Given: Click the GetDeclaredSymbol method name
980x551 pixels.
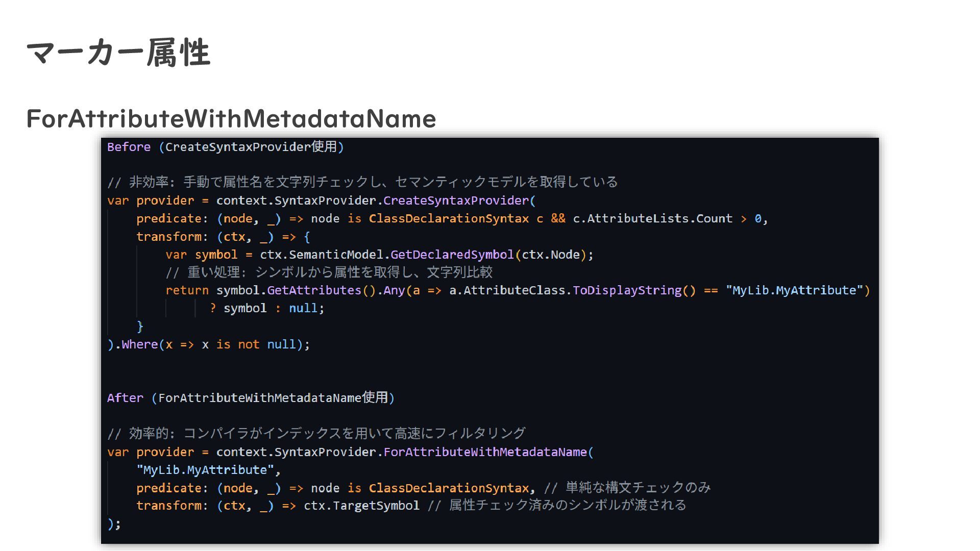Looking at the screenshot, I should (x=452, y=255).
